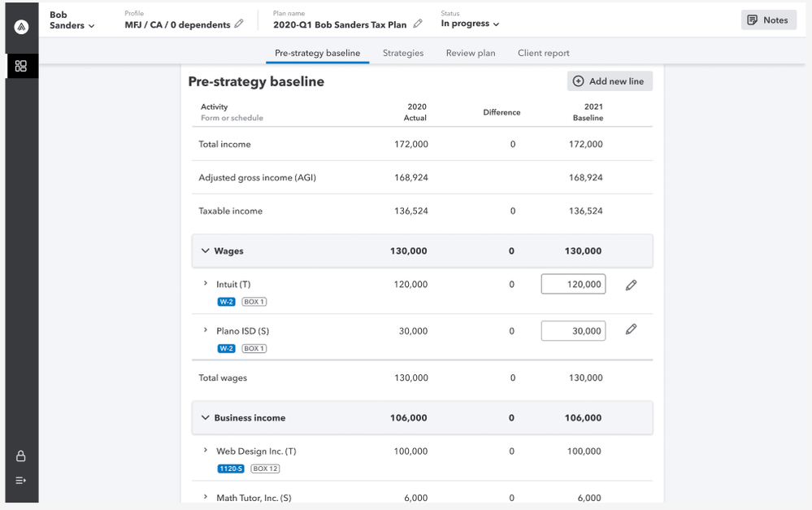This screenshot has height=510, width=812.
Task: Collapse the Business income section
Action: [x=205, y=418]
